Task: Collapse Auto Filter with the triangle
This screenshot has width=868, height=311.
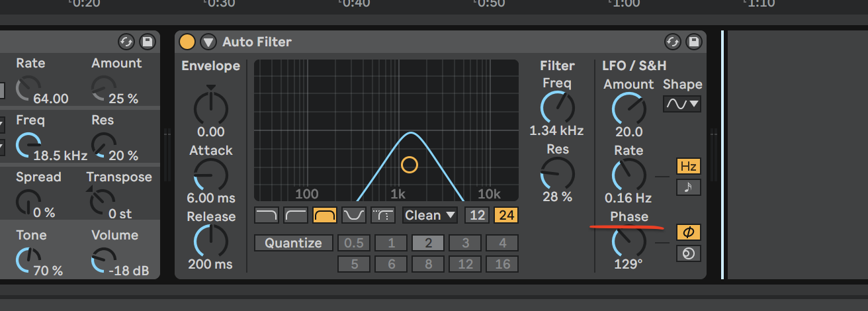Action: click(x=208, y=42)
